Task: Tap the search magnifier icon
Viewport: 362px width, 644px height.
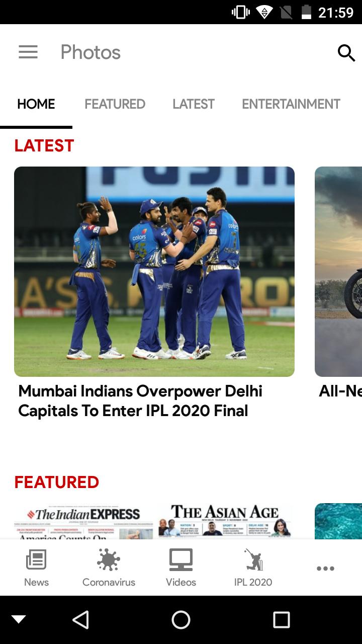Action: 346,52
